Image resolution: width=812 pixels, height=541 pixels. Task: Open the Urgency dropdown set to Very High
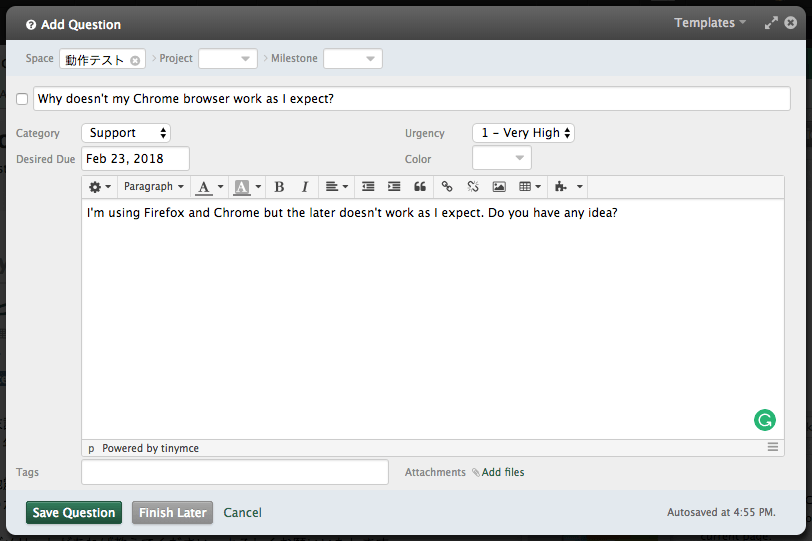[x=523, y=133]
